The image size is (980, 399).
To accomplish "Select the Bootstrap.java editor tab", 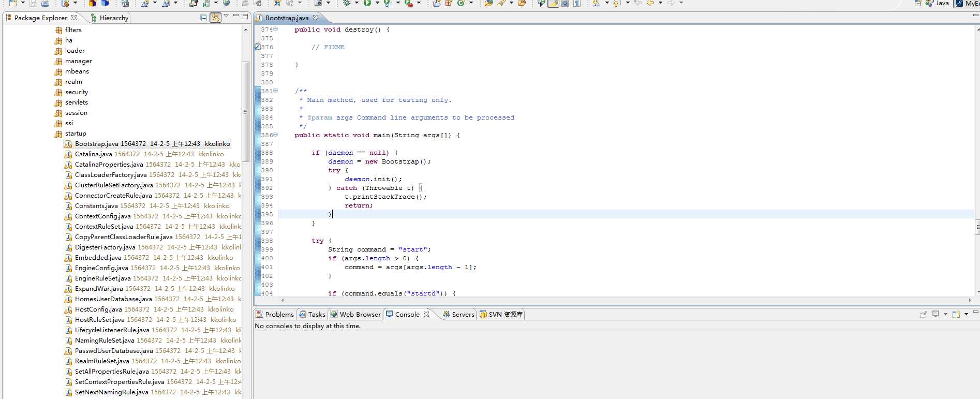I will [287, 18].
